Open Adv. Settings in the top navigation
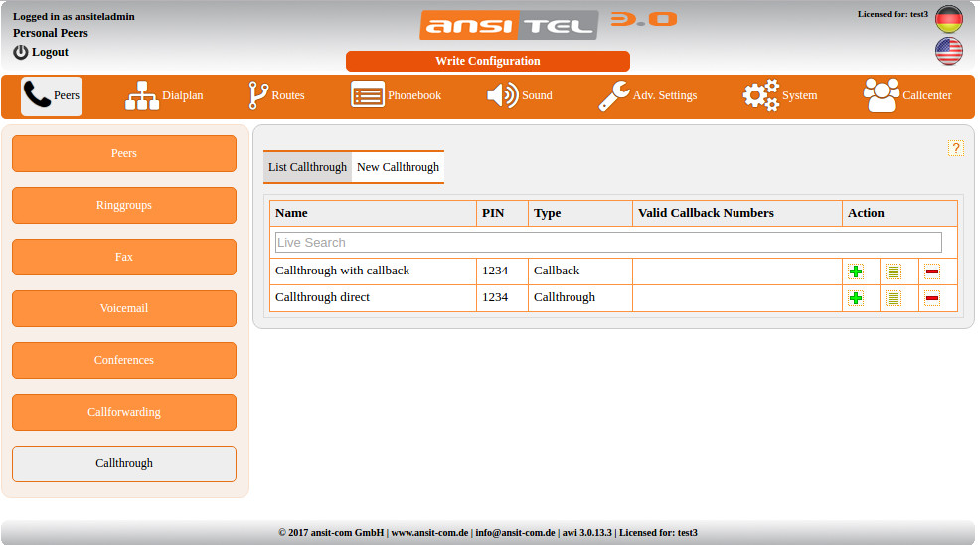Image resolution: width=980 pixels, height=545 pixels. click(x=648, y=96)
